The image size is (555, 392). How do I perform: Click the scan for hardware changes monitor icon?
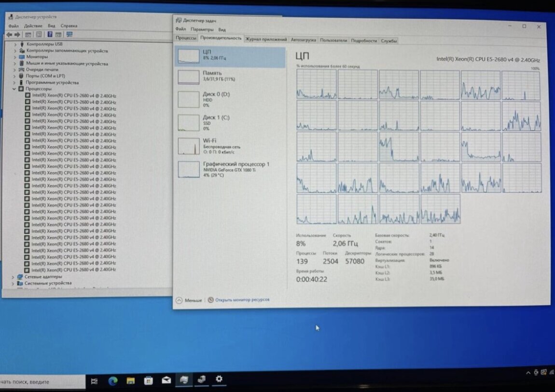tap(69, 35)
